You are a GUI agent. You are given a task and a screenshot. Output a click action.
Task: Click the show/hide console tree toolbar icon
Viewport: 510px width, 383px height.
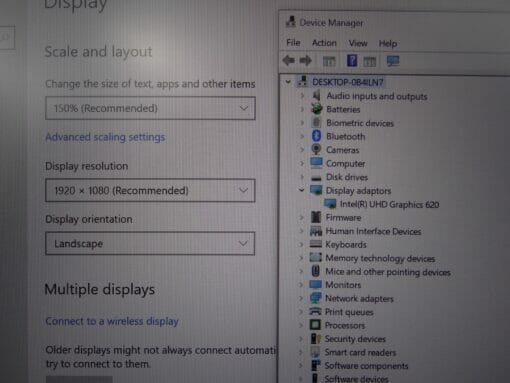329,61
